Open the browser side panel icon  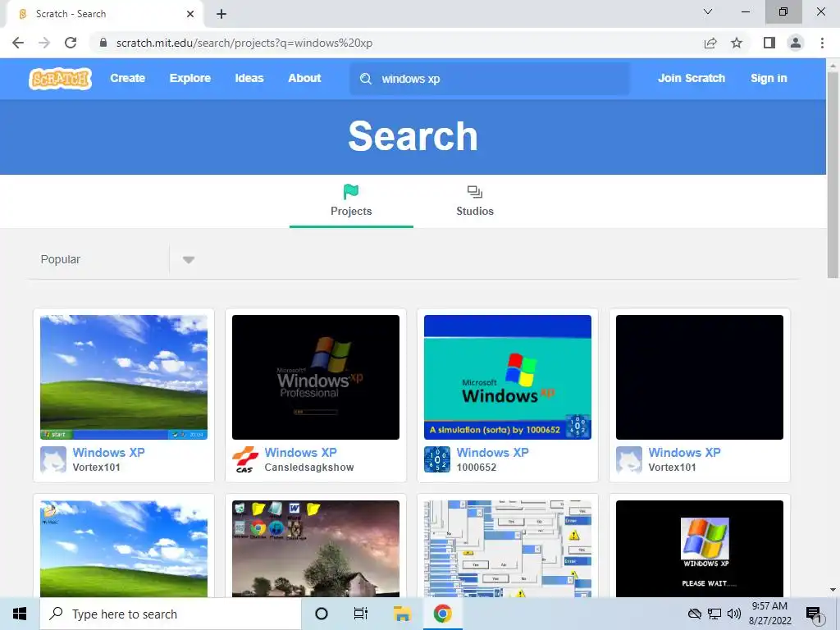coord(769,43)
